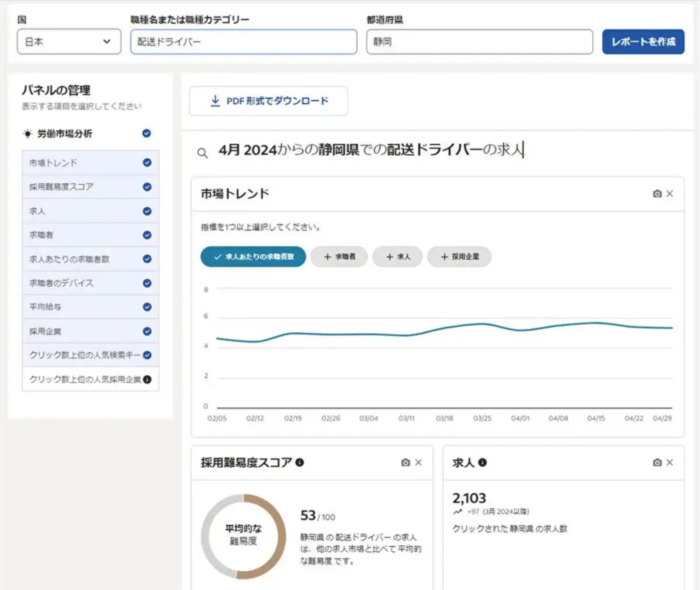Click the 配送ドライバー job title input field
Image resolution: width=700 pixels, height=590 pixels.
pos(244,42)
